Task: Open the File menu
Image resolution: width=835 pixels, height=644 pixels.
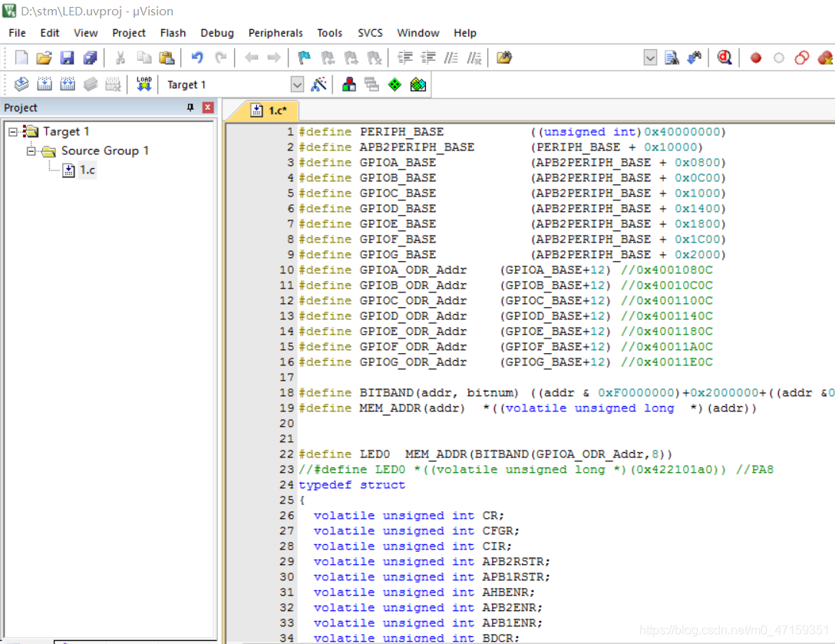Action: coord(17,33)
